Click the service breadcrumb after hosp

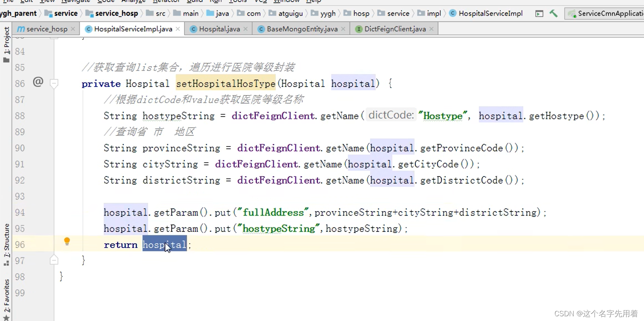point(394,13)
